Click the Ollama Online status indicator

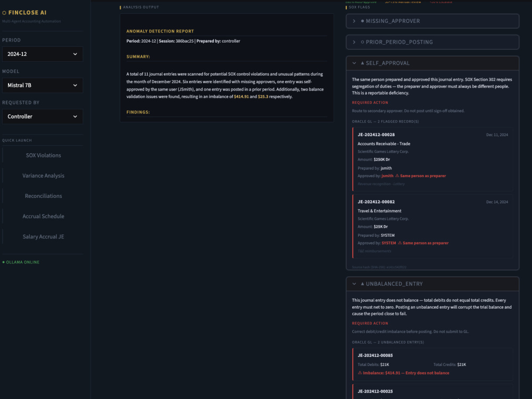21,262
